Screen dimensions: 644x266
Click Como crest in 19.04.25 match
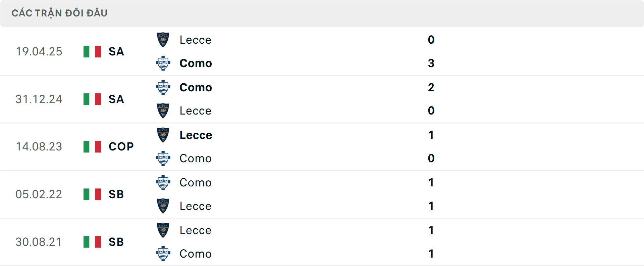pos(163,63)
